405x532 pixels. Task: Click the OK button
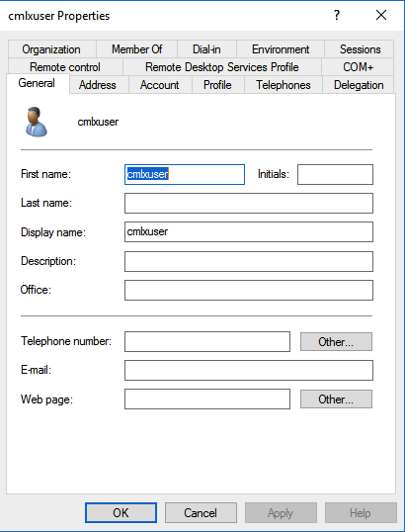pos(121,512)
